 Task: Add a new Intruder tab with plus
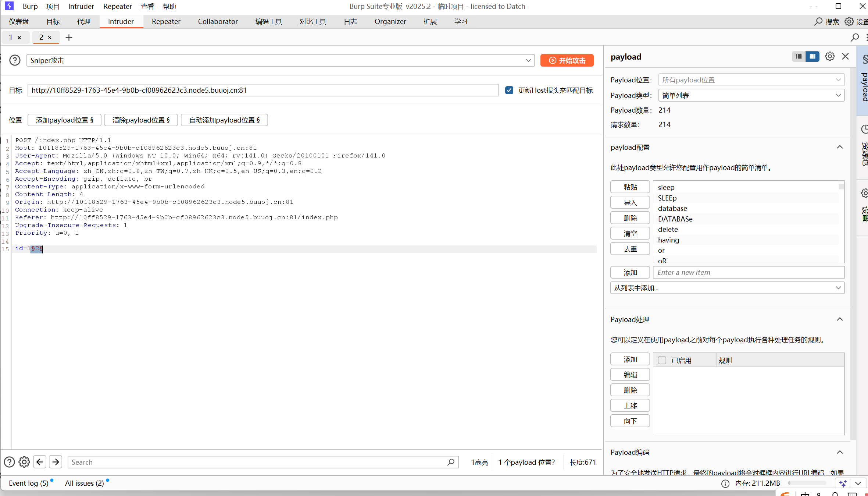click(x=69, y=38)
